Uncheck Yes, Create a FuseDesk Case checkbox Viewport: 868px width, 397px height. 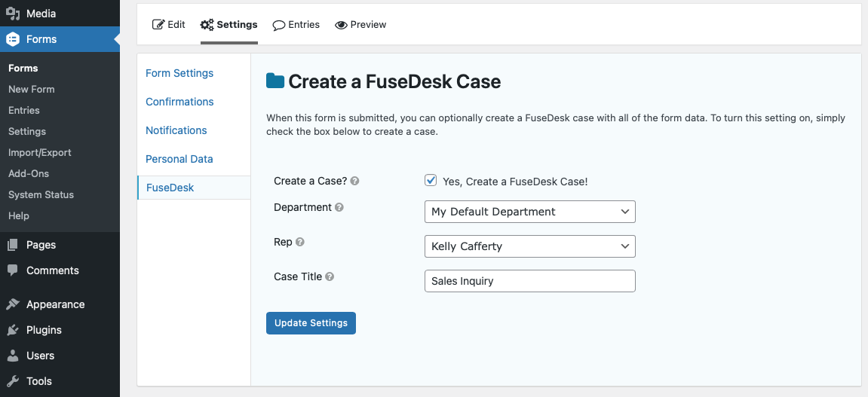(x=431, y=180)
